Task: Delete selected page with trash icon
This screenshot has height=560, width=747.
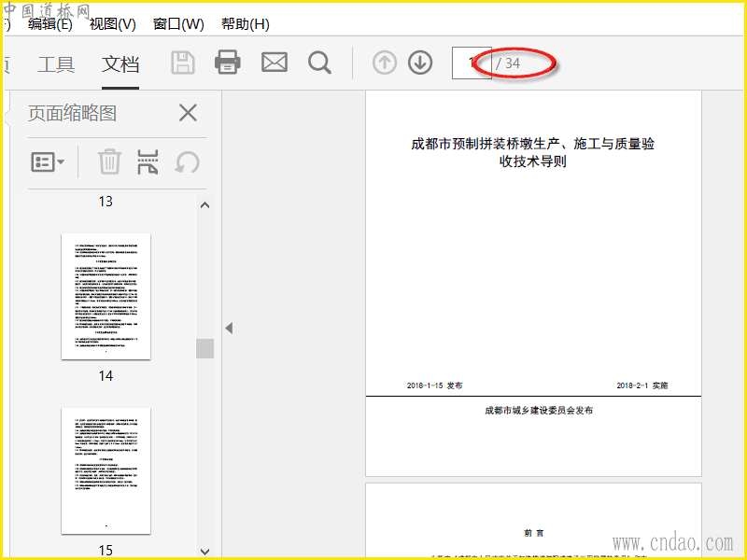Action: [109, 161]
